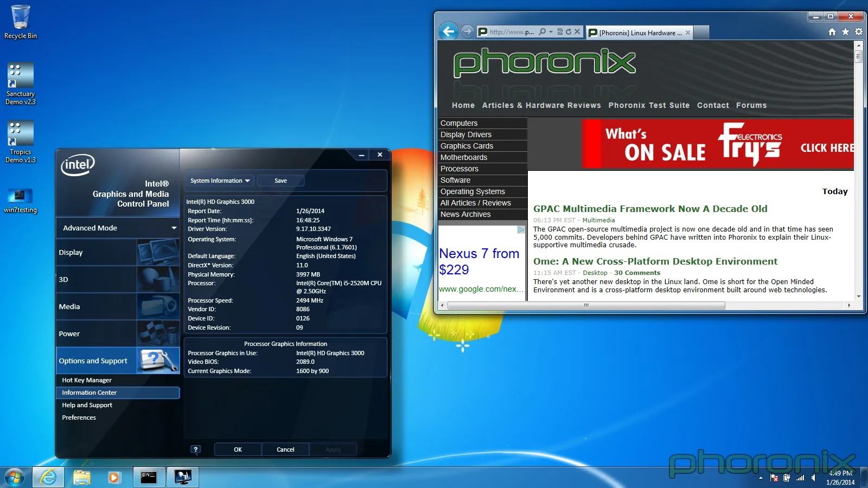Open IE Favorites star
Screen dimensions: 868x488
pos(845,32)
